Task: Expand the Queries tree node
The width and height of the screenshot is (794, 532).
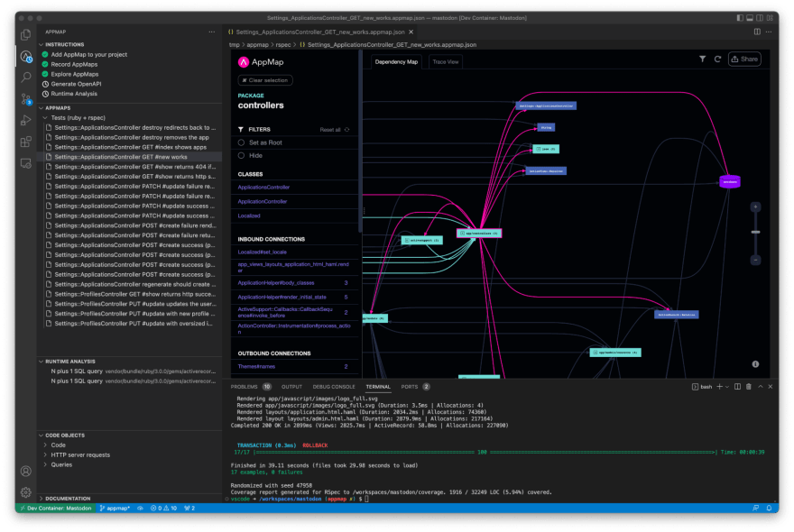Action: coord(61,464)
